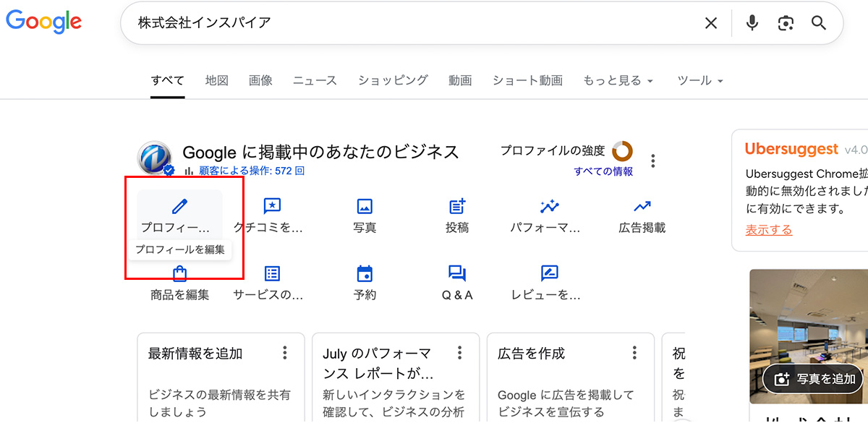Image resolution: width=868 pixels, height=423 pixels.
Task: Submit search with magnifier icon
Action: 819,23
